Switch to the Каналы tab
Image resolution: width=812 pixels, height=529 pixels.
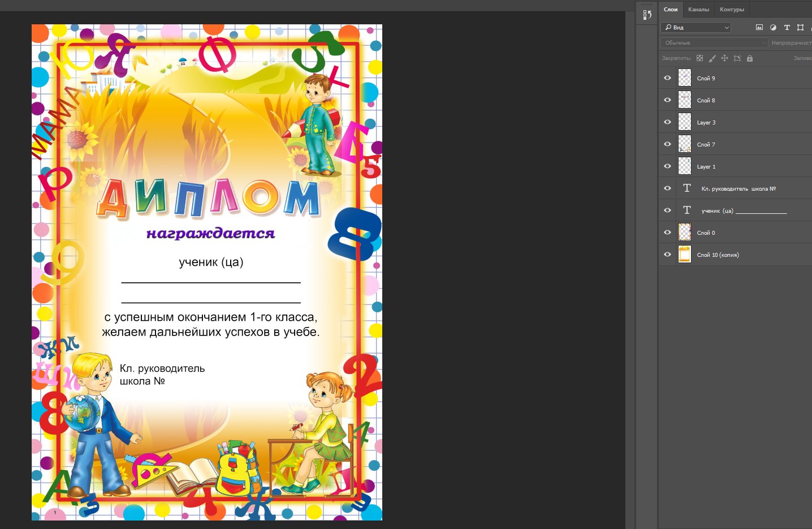click(698, 10)
